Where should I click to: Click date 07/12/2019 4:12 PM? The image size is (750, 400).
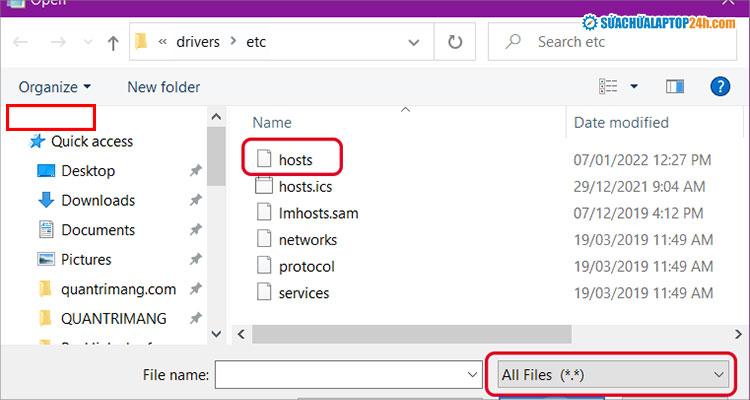coord(639,213)
